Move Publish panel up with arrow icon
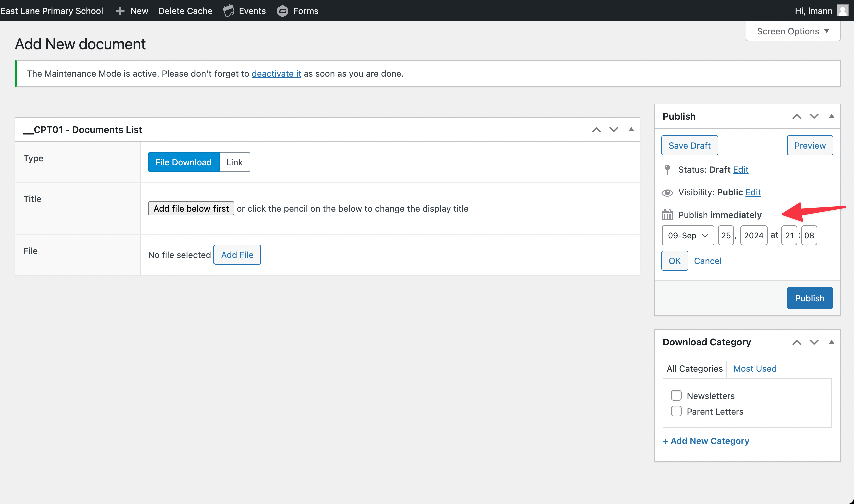The width and height of the screenshot is (854, 504). 796,116
